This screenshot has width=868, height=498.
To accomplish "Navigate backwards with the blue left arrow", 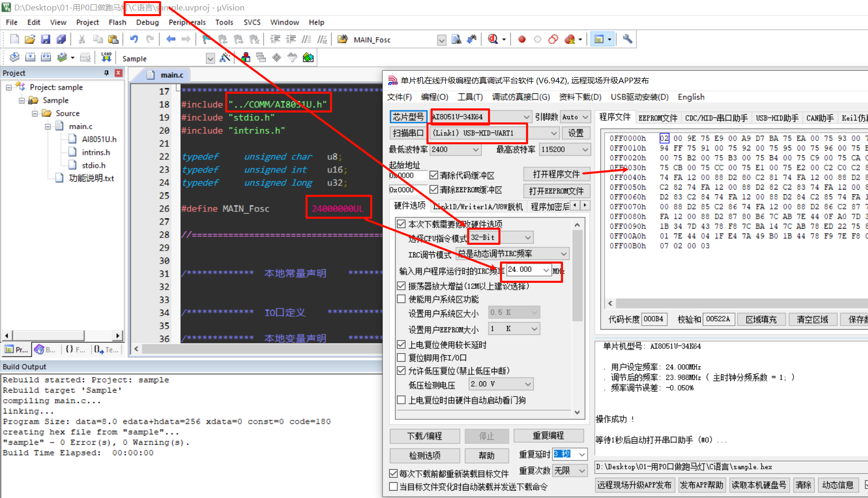I will 170,39.
